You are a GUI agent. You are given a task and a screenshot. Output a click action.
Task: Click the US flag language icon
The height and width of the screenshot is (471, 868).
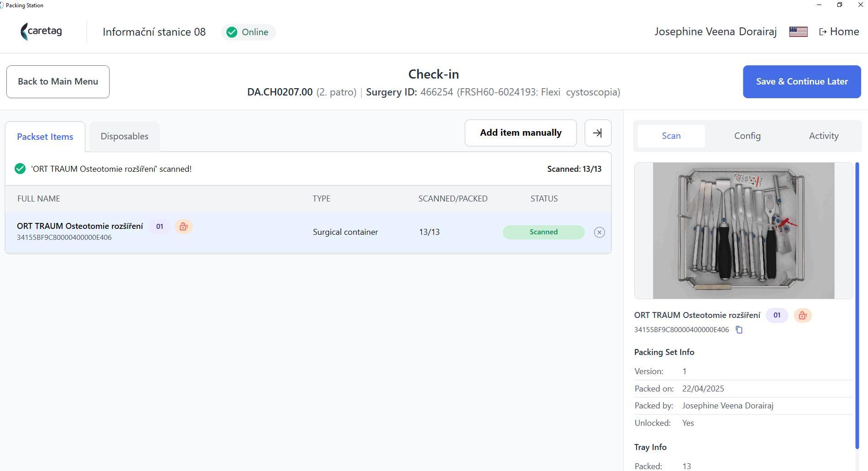point(798,32)
